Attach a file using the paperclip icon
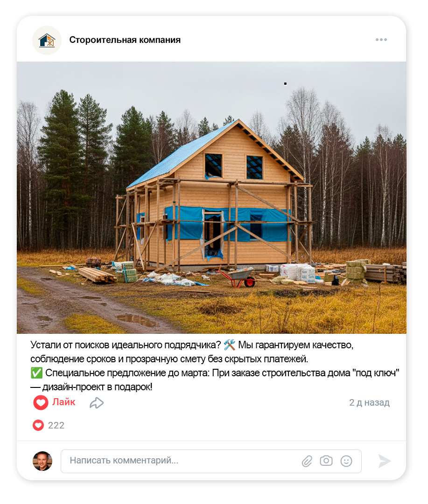The width and height of the screenshot is (428, 504). [x=307, y=461]
